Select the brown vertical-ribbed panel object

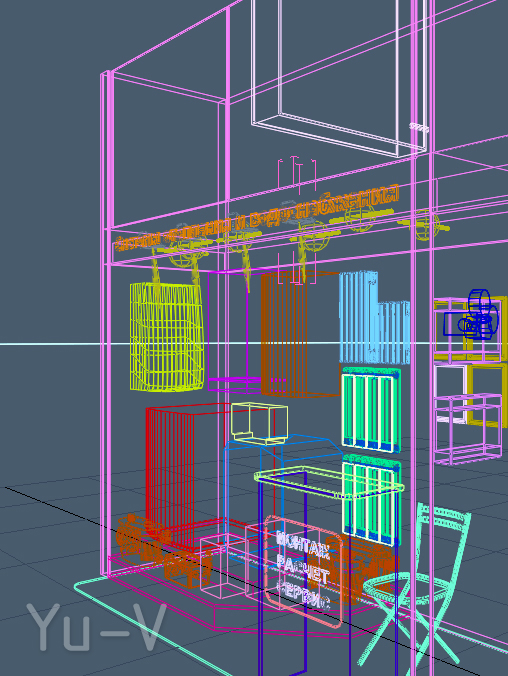point(299,334)
